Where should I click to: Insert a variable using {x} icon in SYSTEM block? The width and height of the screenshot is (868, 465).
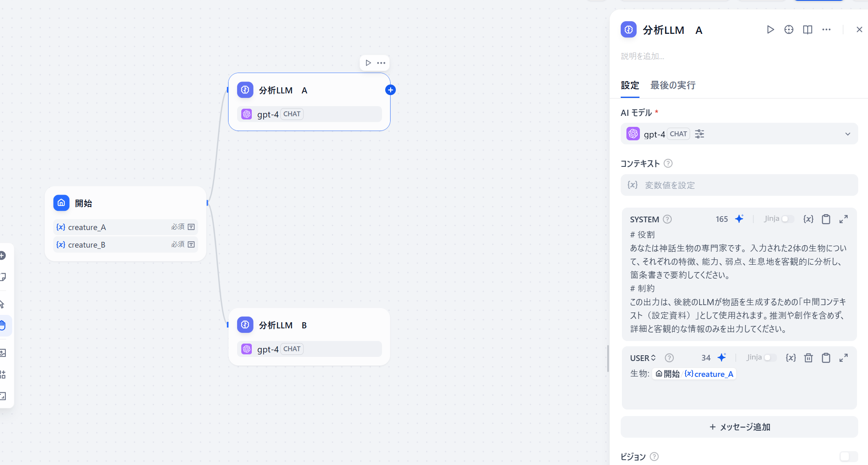pos(808,219)
